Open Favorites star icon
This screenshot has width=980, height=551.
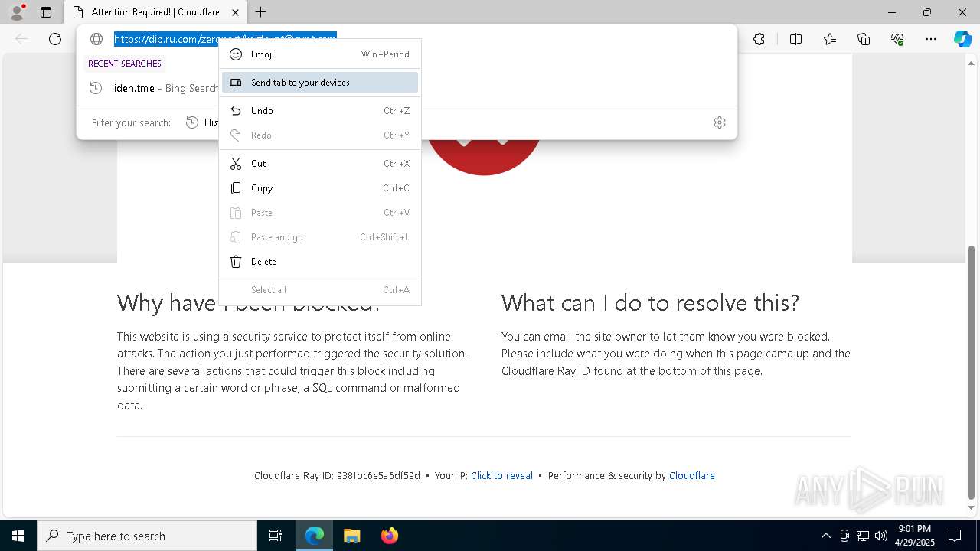[x=830, y=39]
